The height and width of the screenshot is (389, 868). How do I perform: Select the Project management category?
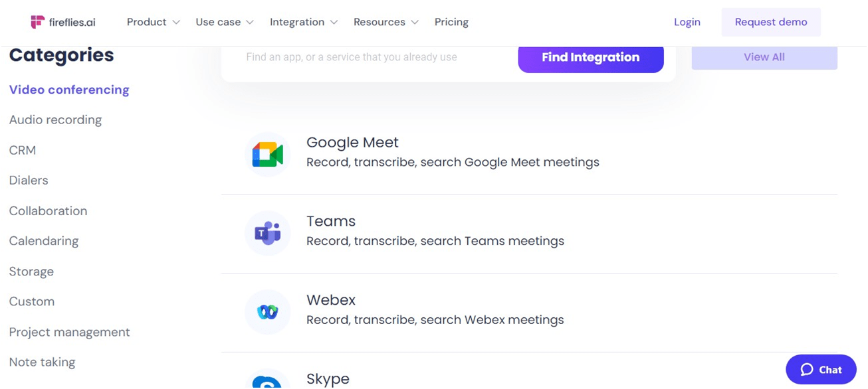[70, 333]
